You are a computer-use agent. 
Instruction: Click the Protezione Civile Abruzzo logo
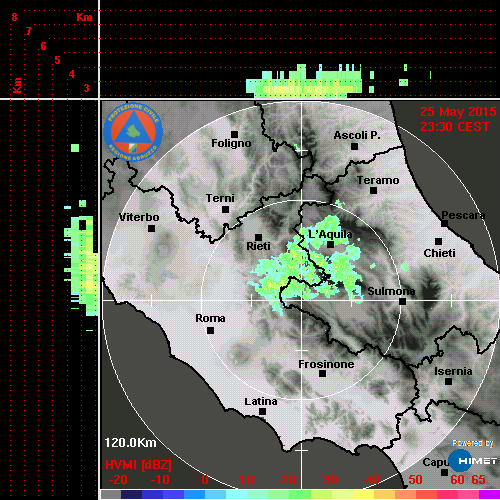coord(133,132)
